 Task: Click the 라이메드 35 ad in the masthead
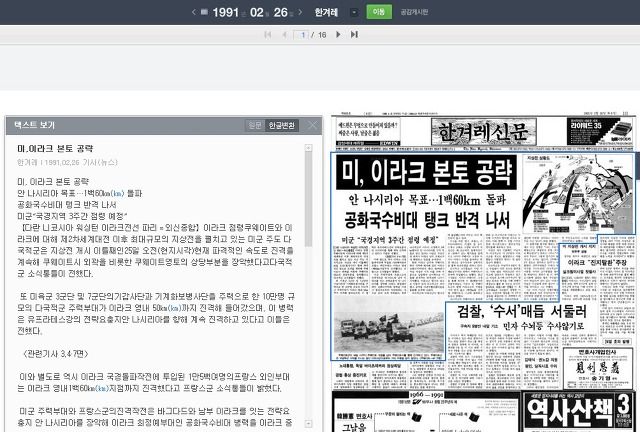(601, 131)
